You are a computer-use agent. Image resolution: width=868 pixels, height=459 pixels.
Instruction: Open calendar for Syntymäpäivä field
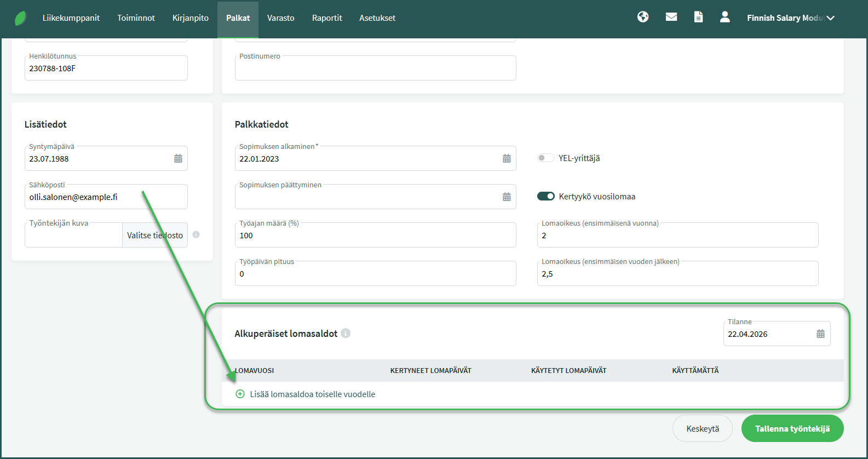[178, 159]
